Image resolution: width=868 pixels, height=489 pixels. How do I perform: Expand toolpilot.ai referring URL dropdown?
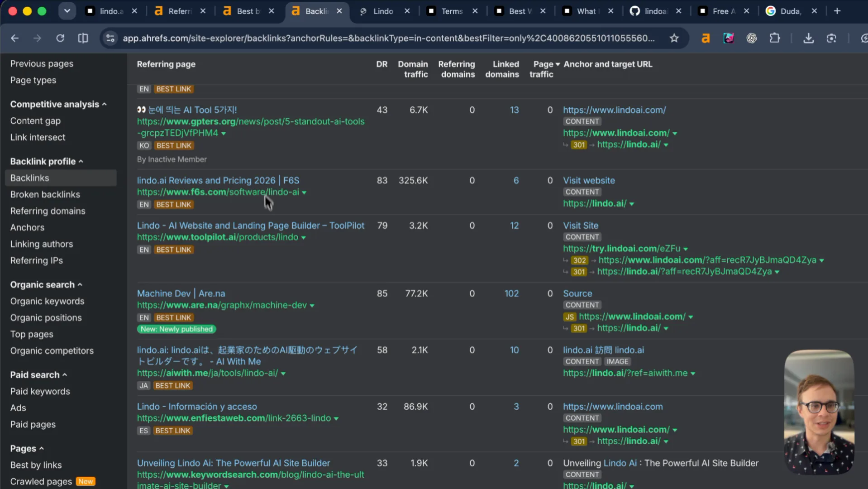[303, 238]
